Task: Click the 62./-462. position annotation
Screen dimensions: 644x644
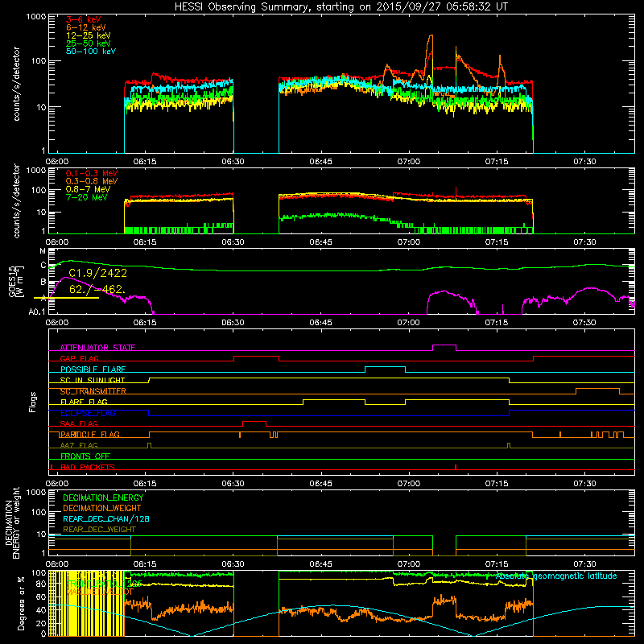Action: 97,290
